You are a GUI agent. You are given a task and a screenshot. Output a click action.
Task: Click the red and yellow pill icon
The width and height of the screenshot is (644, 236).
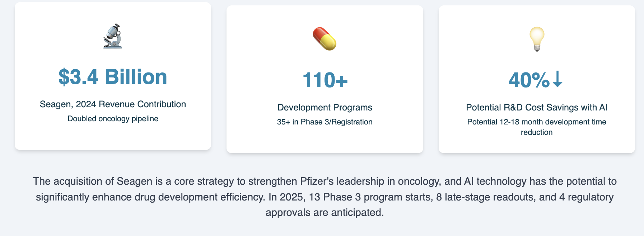pyautogui.click(x=325, y=39)
